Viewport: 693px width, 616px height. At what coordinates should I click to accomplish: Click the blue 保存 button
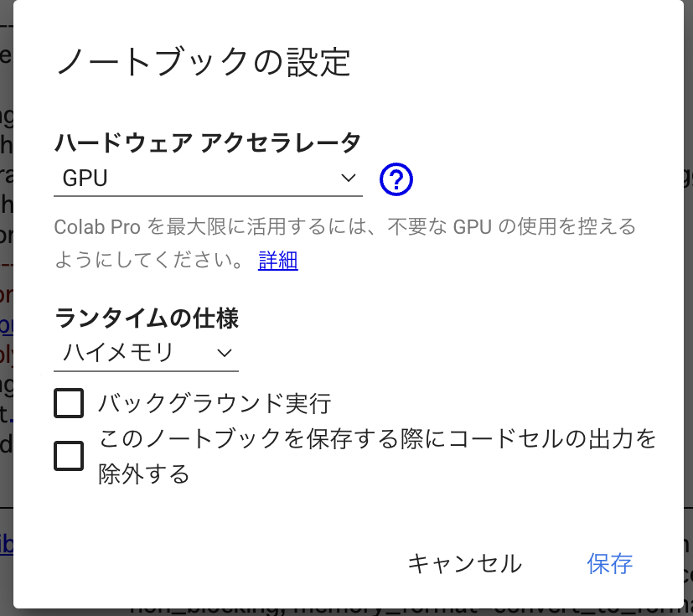pos(609,564)
